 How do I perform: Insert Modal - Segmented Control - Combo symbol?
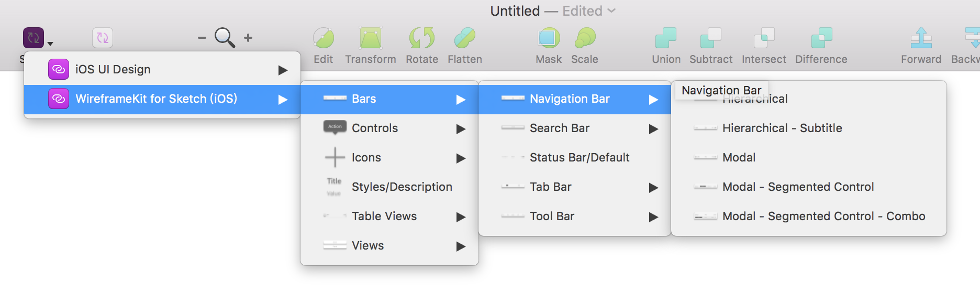point(809,217)
